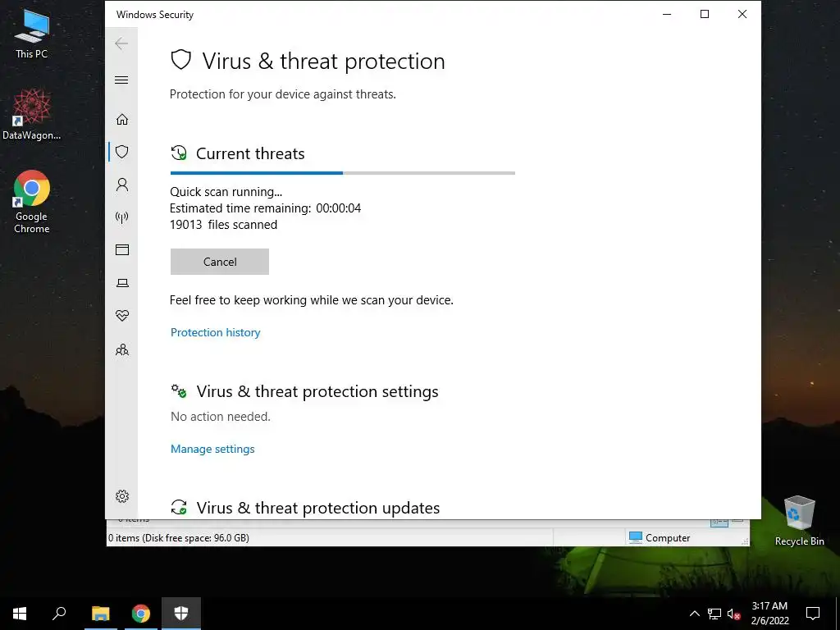Select the Recycle Bin desktop icon

(x=799, y=521)
